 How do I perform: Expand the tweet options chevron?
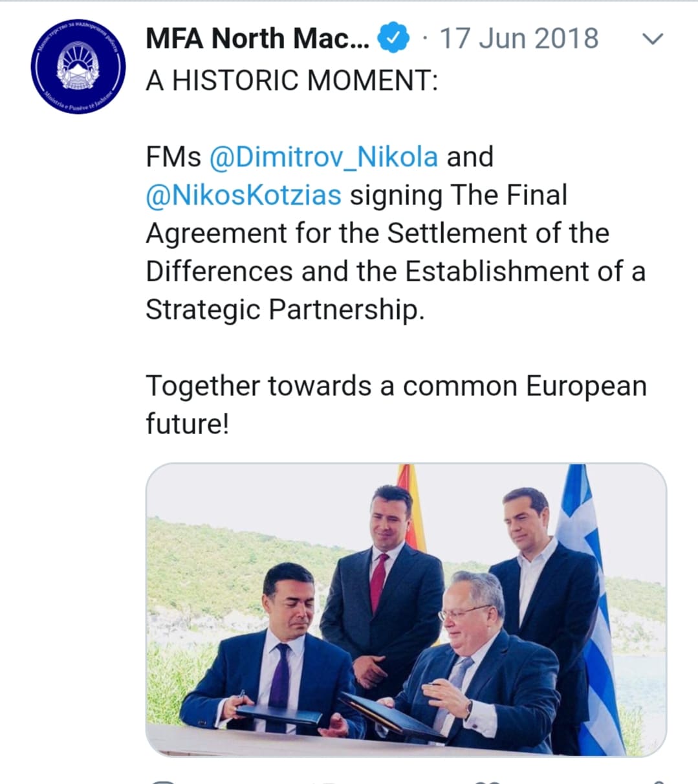[x=653, y=39]
